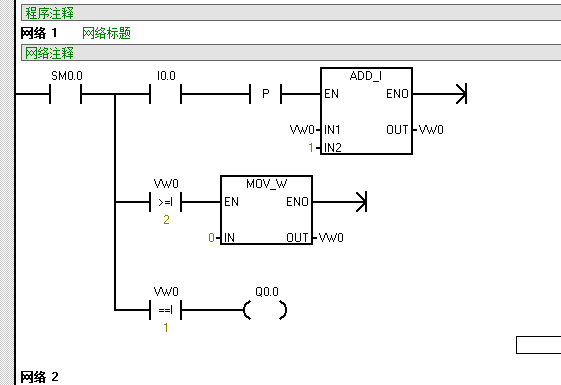Click the MOV_W IN operand 0
Viewport: 561px width, 385px height.
point(211,238)
